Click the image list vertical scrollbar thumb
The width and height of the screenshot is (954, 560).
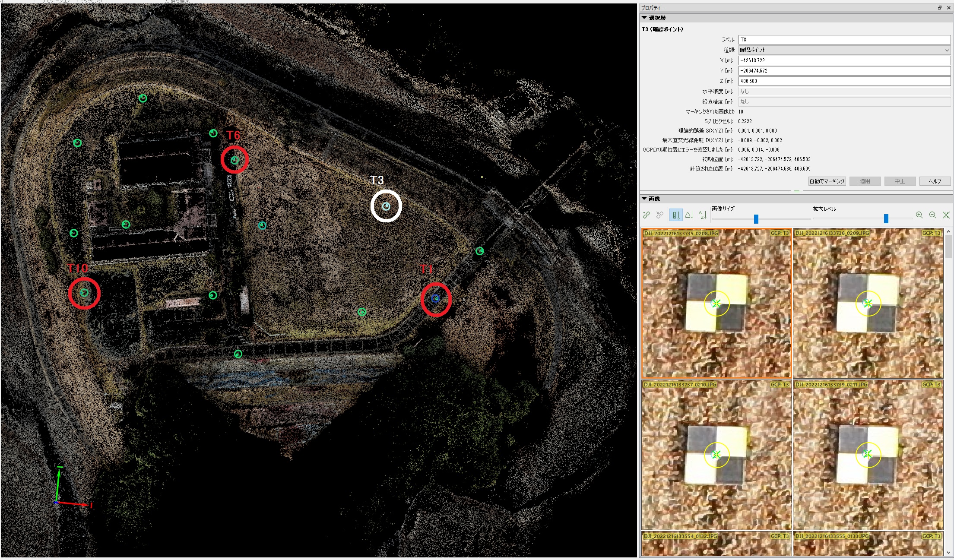948,247
